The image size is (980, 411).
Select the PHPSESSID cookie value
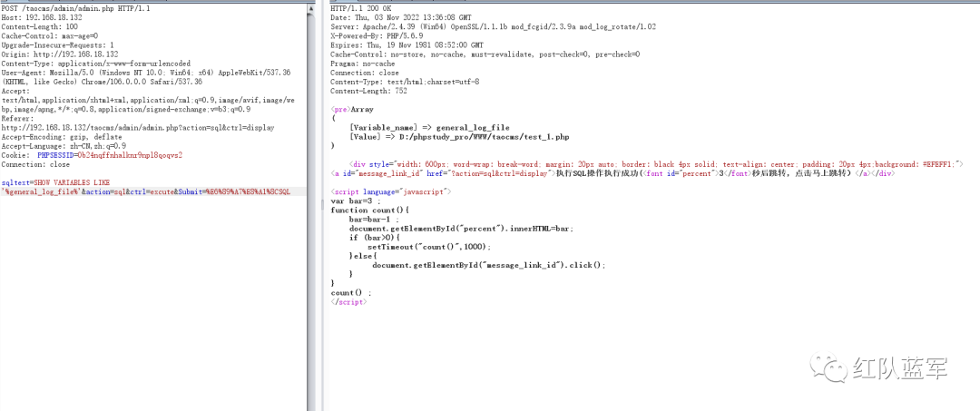point(130,155)
